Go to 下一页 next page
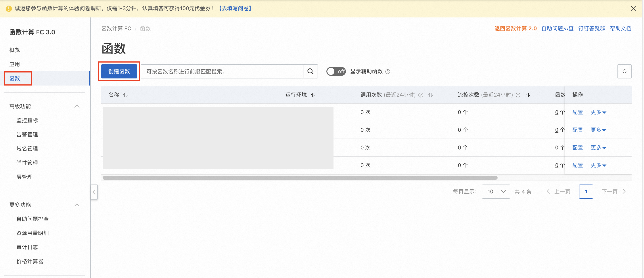Viewport: 644px width, 278px height. (x=614, y=192)
